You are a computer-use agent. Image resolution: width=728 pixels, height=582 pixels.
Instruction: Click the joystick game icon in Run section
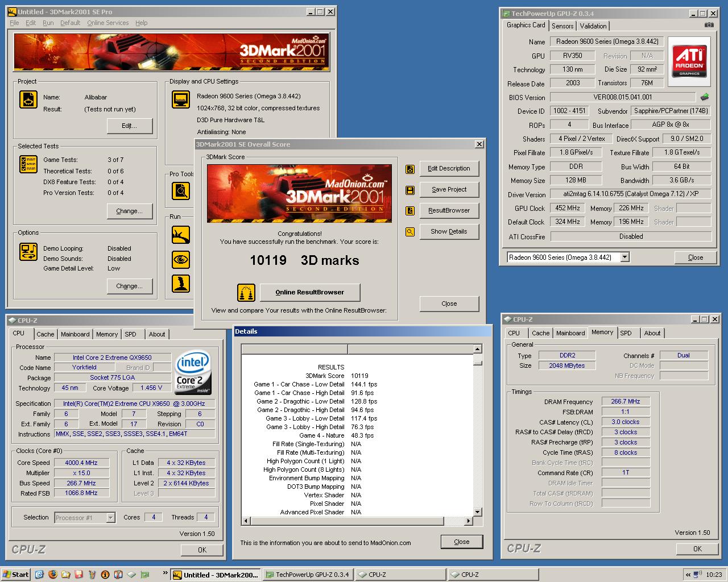tap(181, 284)
